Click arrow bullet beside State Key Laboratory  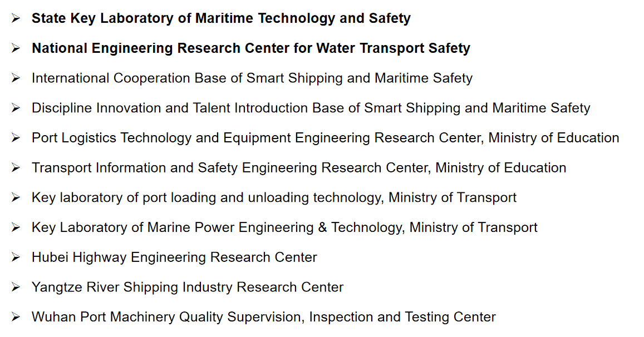pyautogui.click(x=16, y=18)
